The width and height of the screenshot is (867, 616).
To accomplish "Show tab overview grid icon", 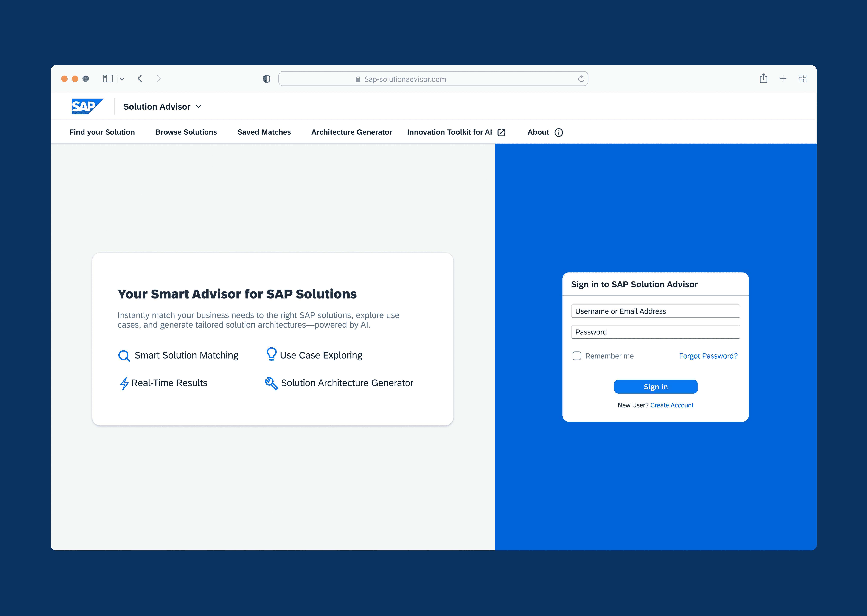I will pos(802,79).
